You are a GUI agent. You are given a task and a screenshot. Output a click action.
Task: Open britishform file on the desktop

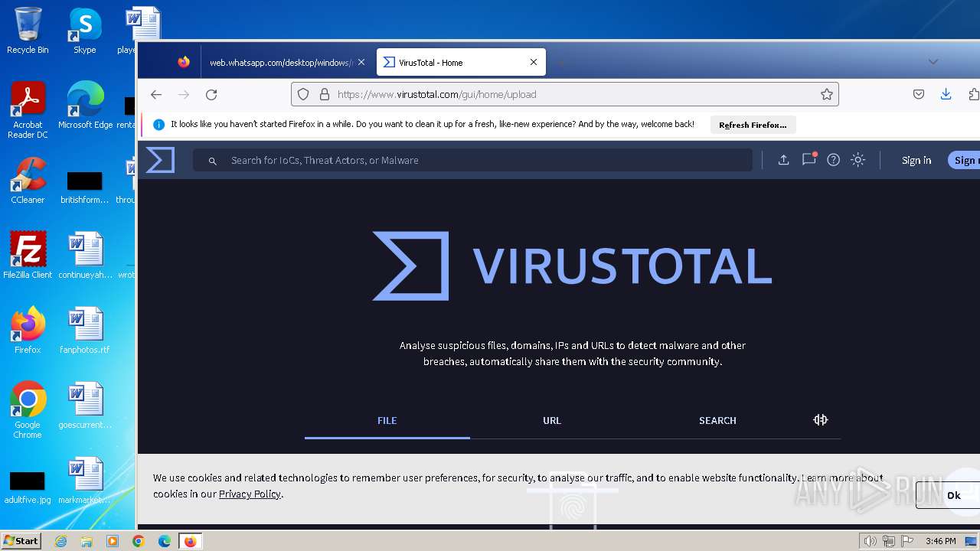85,187
